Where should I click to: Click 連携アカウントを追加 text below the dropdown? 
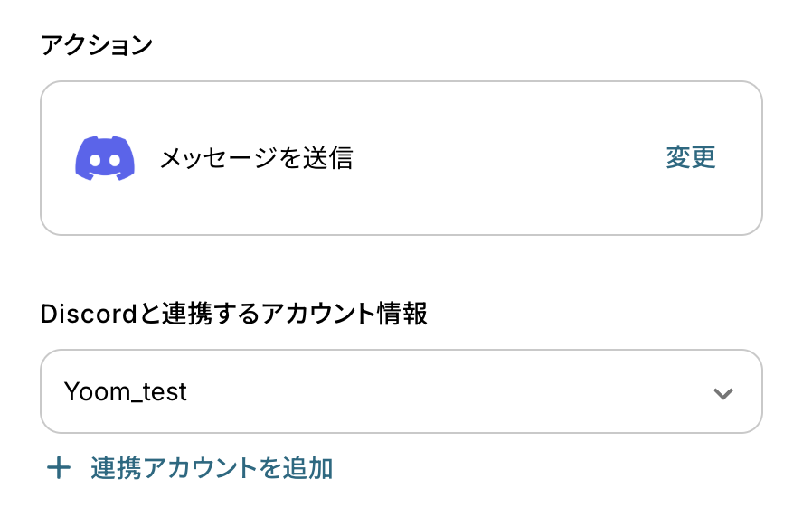212,468
